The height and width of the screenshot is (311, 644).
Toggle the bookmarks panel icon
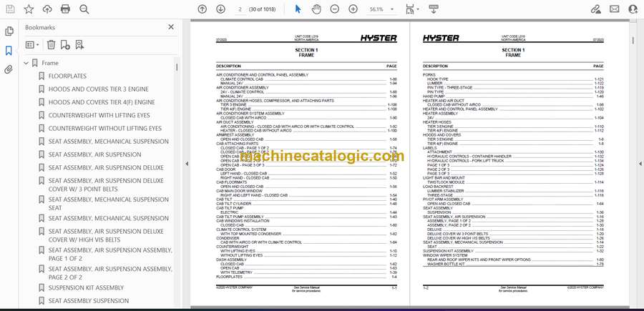[x=9, y=51]
